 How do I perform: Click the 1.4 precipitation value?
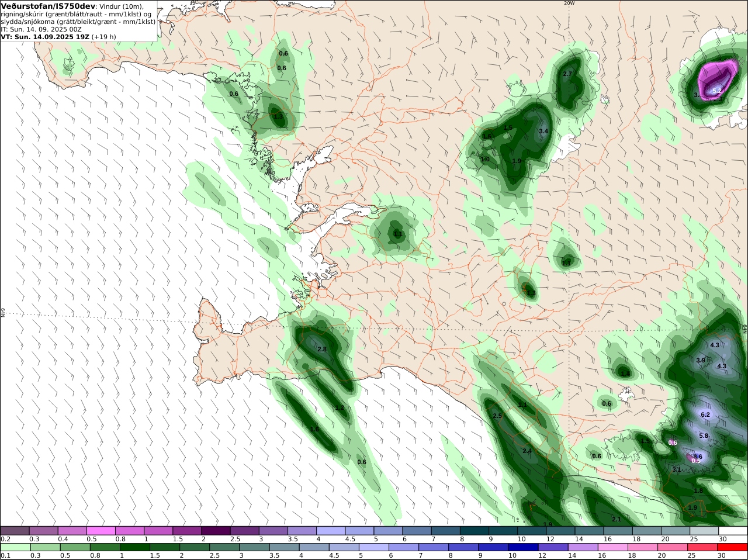click(x=625, y=374)
